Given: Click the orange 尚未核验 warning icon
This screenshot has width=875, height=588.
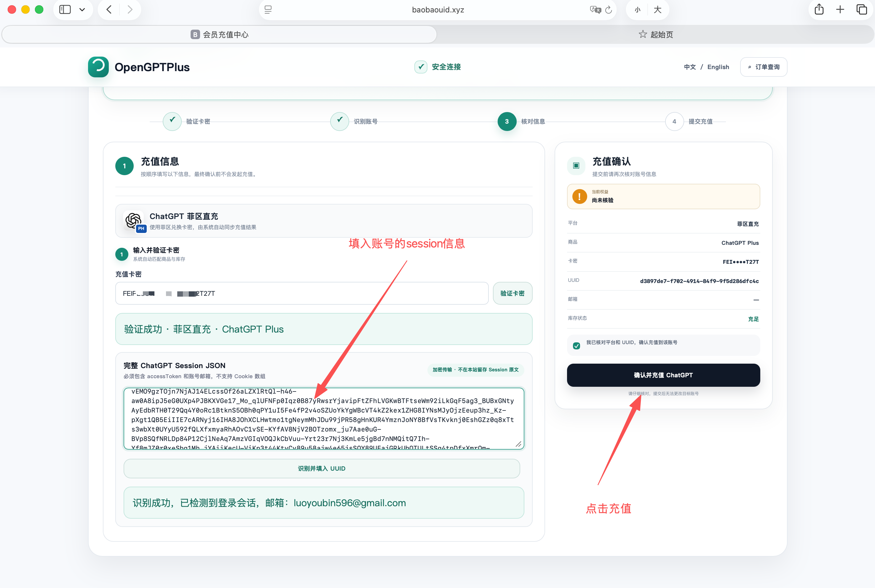Looking at the screenshot, I should click(579, 196).
